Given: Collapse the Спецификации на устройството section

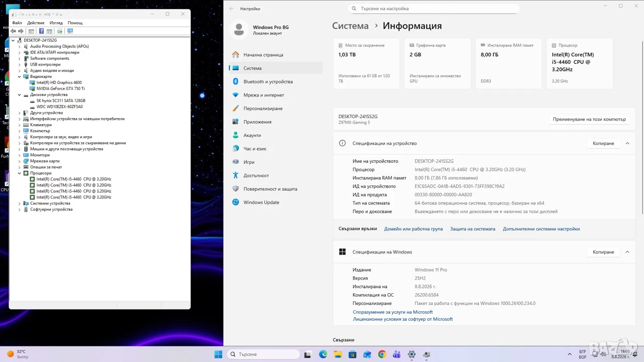Looking at the screenshot, I should [x=627, y=143].
